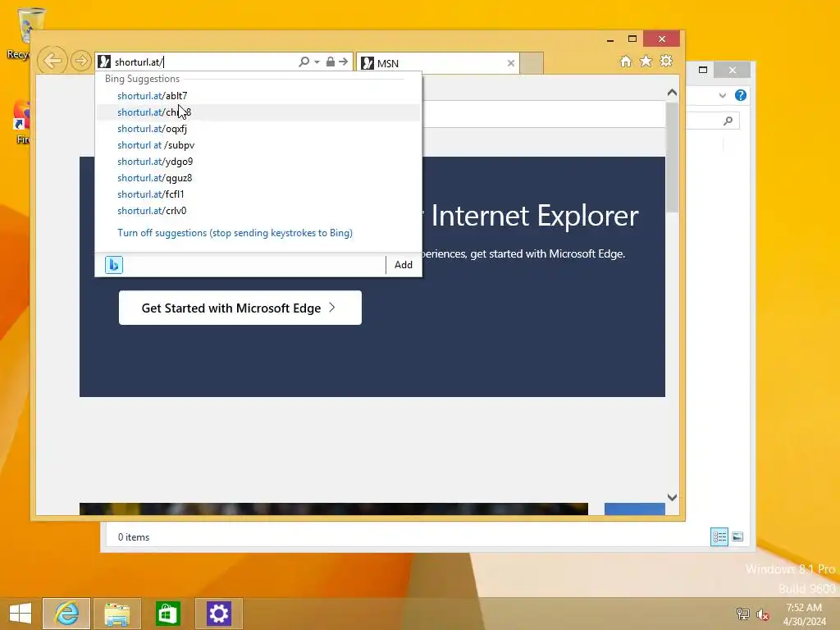This screenshot has height=630, width=840.
Task: Open the security lock icon in address bar
Action: (331, 62)
